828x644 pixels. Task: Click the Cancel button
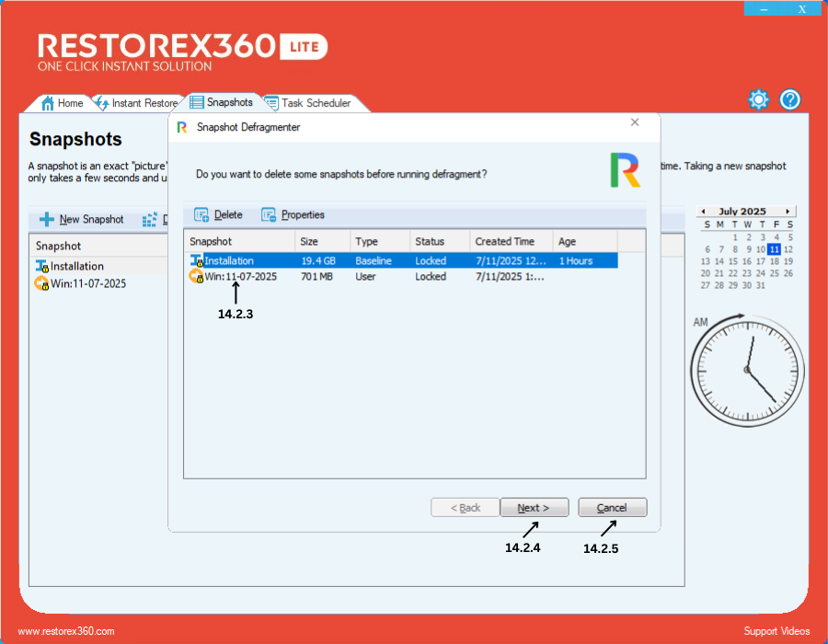[612, 508]
